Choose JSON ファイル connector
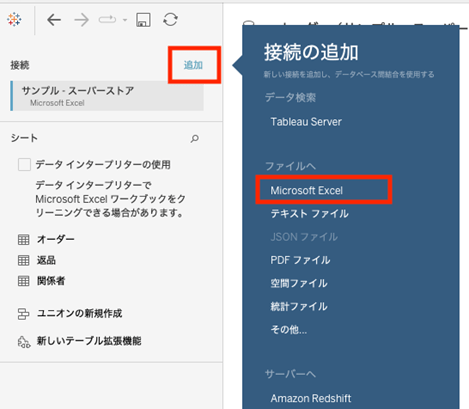The height and width of the screenshot is (409, 469). click(304, 237)
